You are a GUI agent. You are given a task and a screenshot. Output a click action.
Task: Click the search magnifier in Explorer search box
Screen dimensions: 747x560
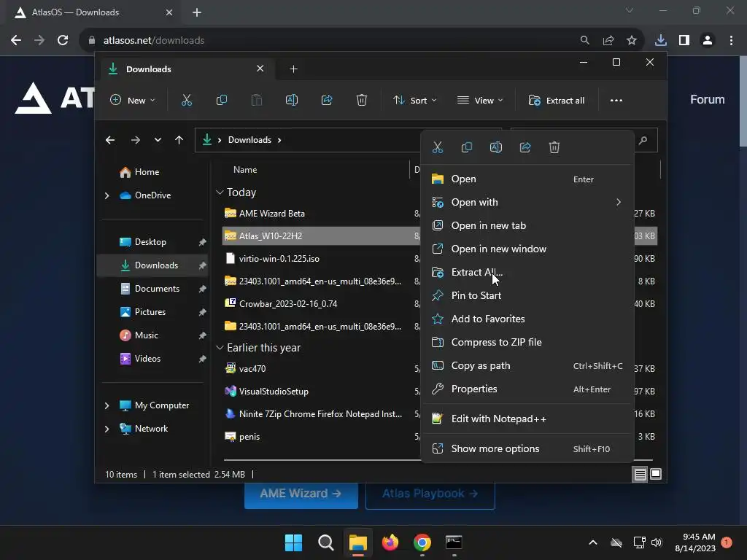643,140
